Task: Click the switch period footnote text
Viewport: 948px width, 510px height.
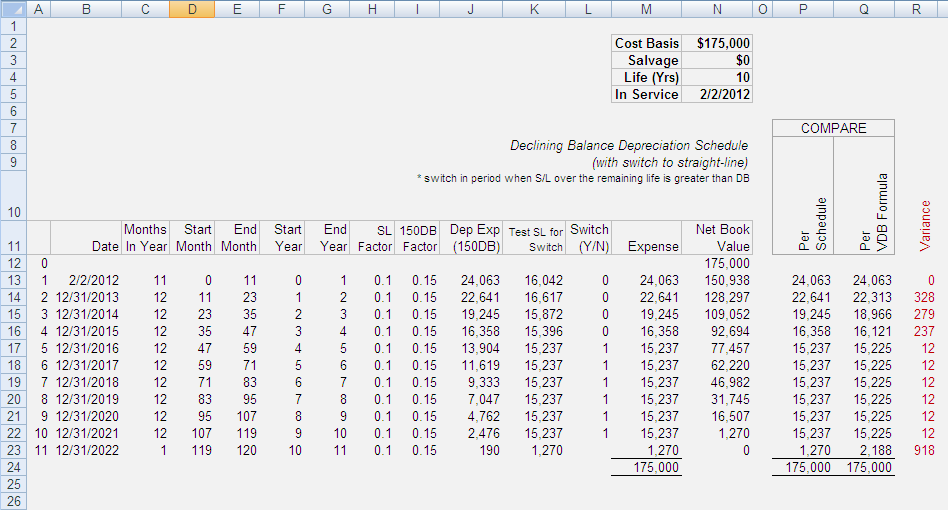Action: point(583,178)
